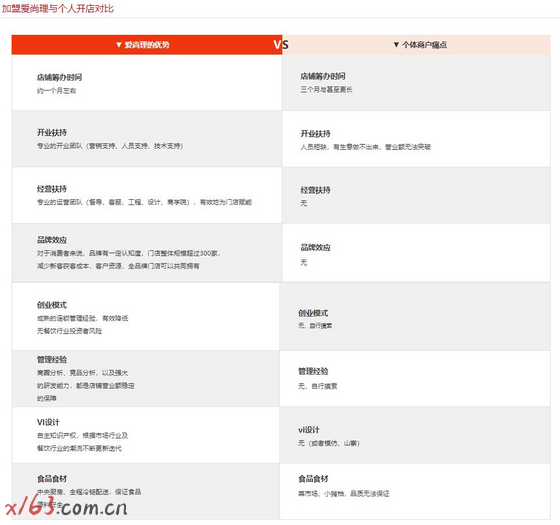
Task: Select left 创业模式 heading
Action: coord(52,305)
